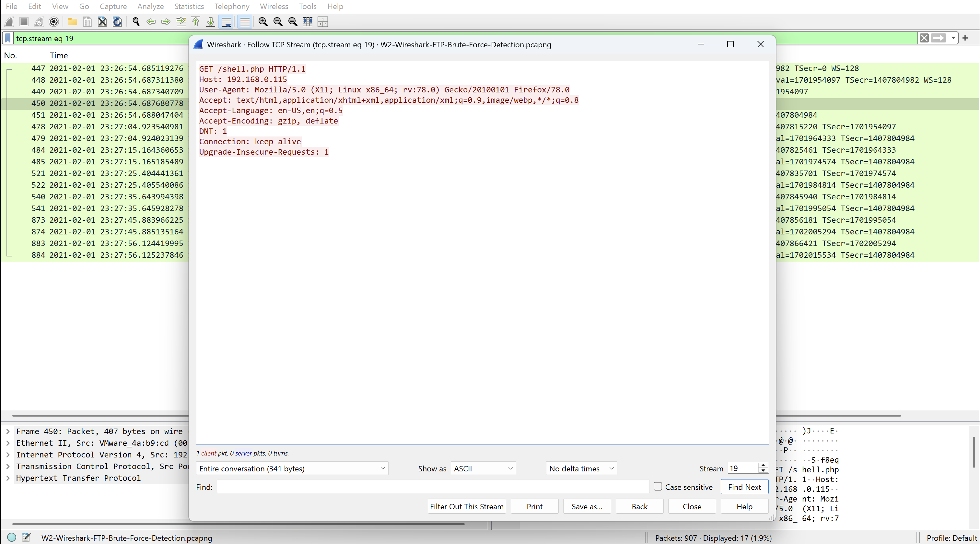Open a capture file folder icon
Screen dimensions: 980x544
coord(72,22)
